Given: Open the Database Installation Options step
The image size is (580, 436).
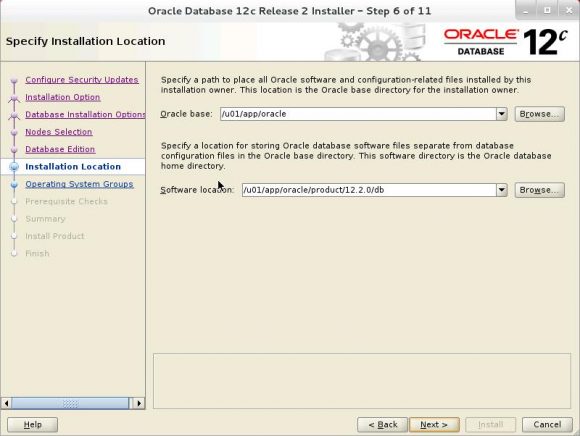Looking at the screenshot, I should pyautogui.click(x=85, y=115).
